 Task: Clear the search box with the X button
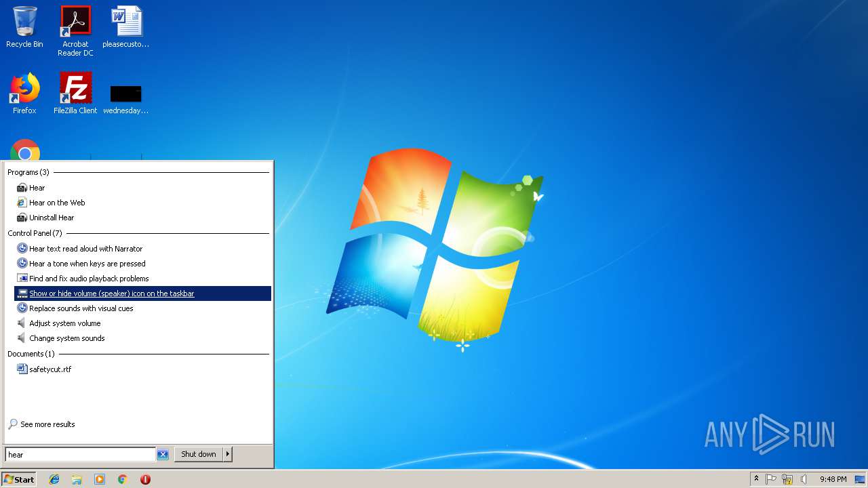point(163,455)
